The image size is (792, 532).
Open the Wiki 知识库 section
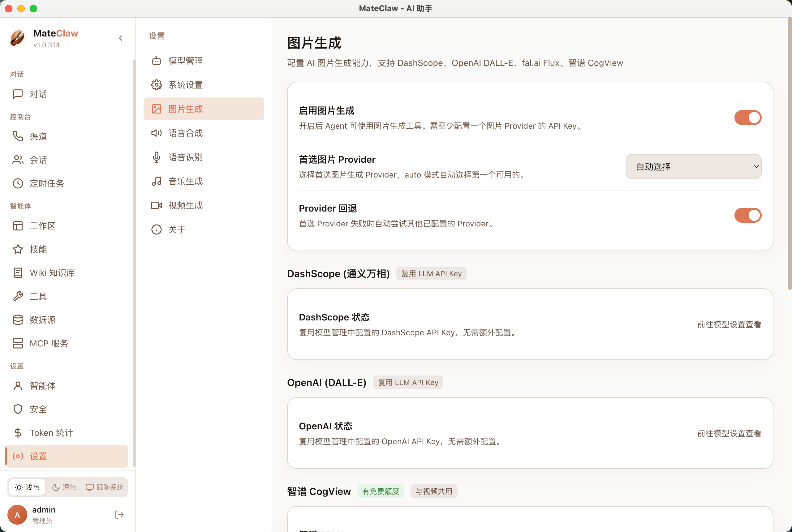(52, 272)
